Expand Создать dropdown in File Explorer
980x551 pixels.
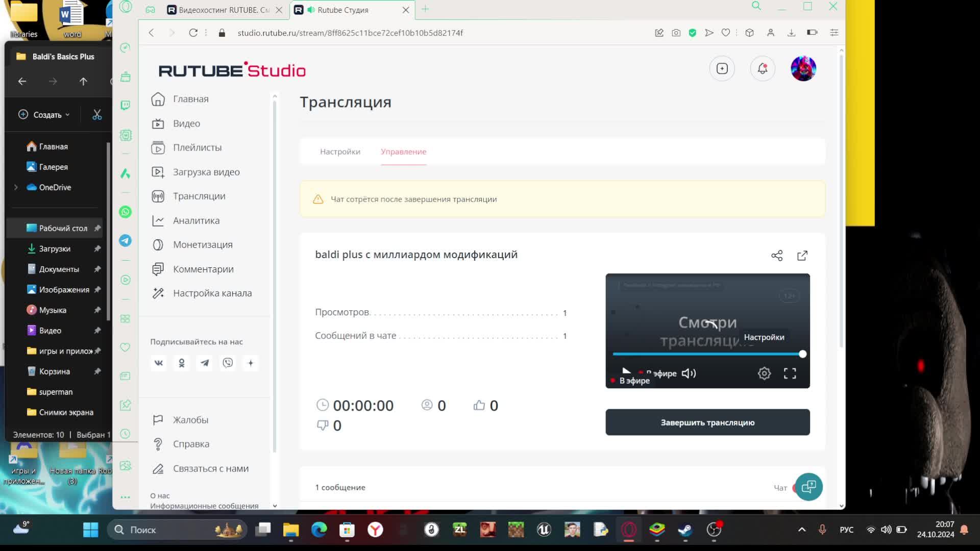coord(44,115)
